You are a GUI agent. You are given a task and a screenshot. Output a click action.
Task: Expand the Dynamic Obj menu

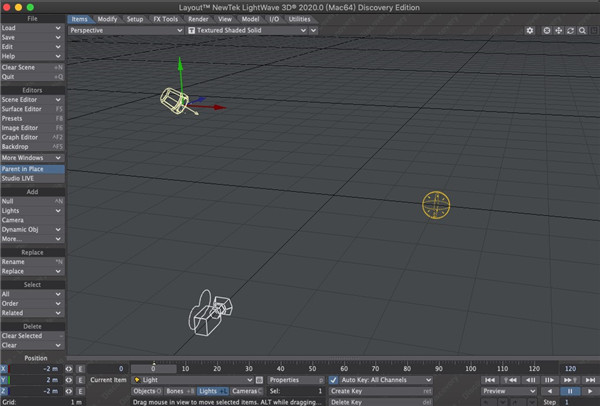[32, 230]
